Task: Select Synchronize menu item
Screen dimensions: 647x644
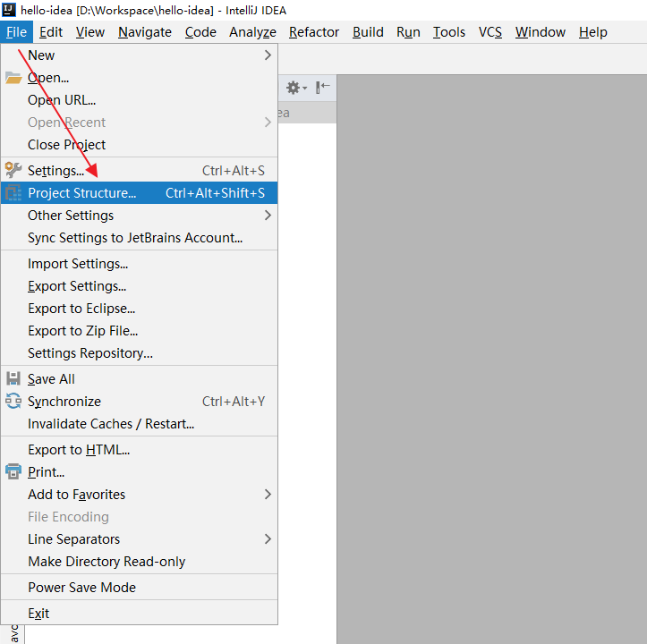Action: click(139, 401)
